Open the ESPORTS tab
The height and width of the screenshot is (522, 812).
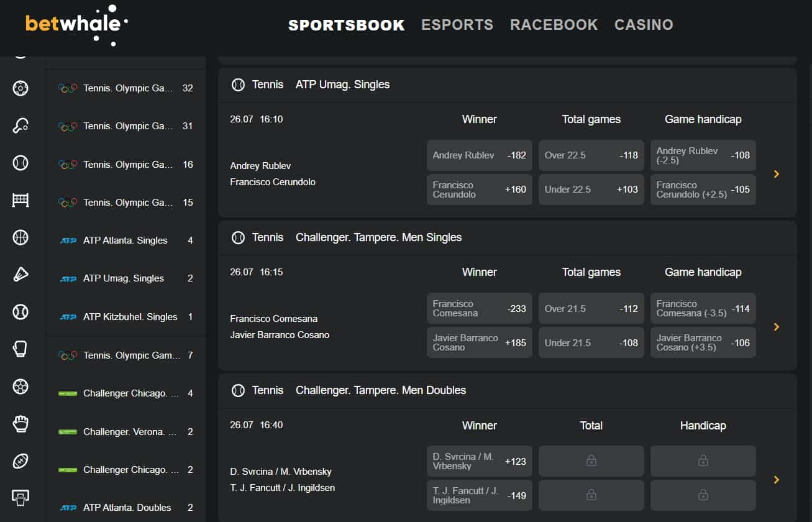point(457,25)
